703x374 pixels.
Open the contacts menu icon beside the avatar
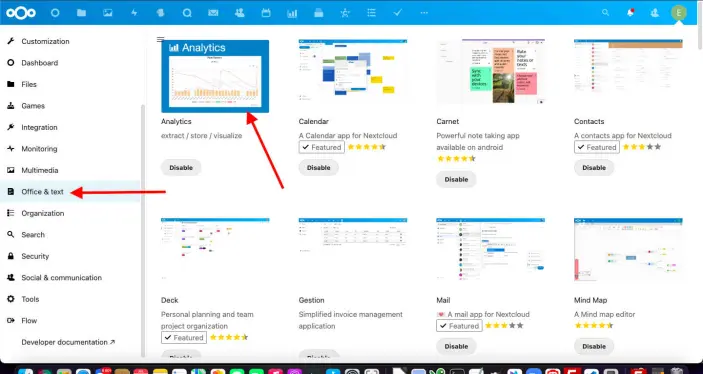pyautogui.click(x=655, y=13)
